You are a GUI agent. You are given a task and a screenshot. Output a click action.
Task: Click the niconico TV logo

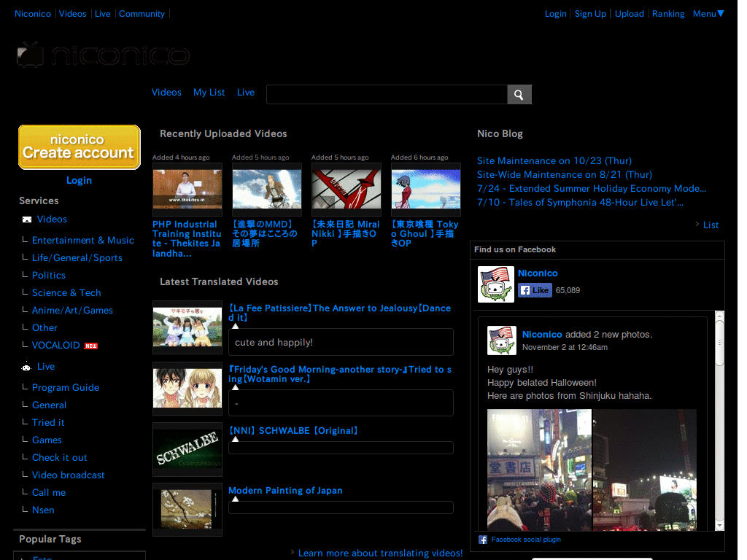(x=103, y=55)
